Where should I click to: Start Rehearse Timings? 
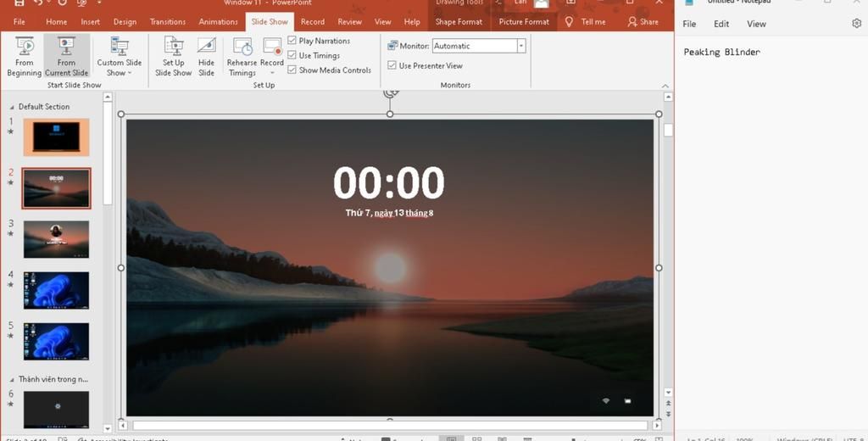pos(242,57)
